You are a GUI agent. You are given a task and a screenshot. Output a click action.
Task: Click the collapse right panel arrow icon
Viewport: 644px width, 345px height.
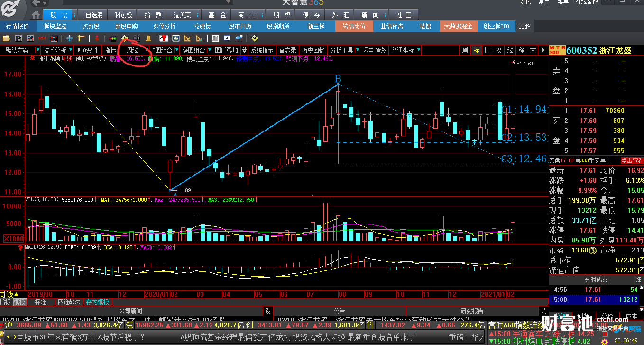click(544, 50)
